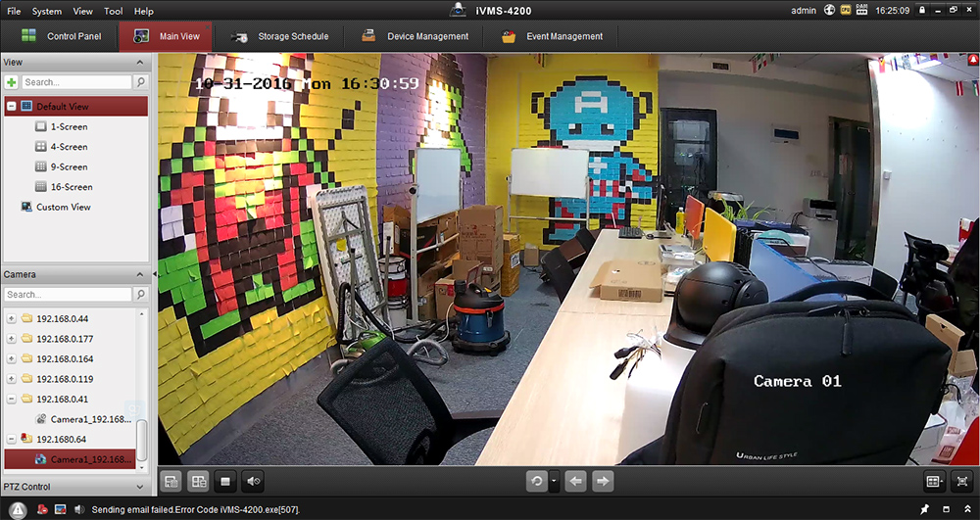This screenshot has height=520, width=980.
Task: Pin the alarm status bar
Action: coord(924,510)
